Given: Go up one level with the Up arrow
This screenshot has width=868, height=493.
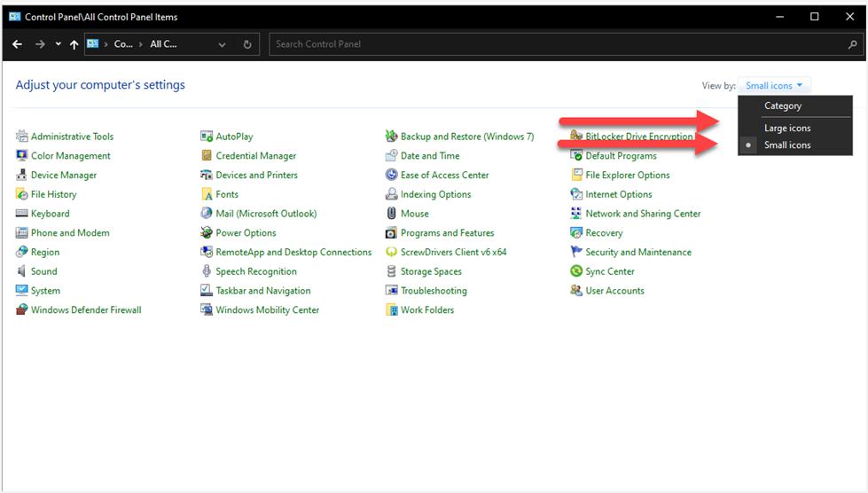Looking at the screenshot, I should tap(74, 44).
